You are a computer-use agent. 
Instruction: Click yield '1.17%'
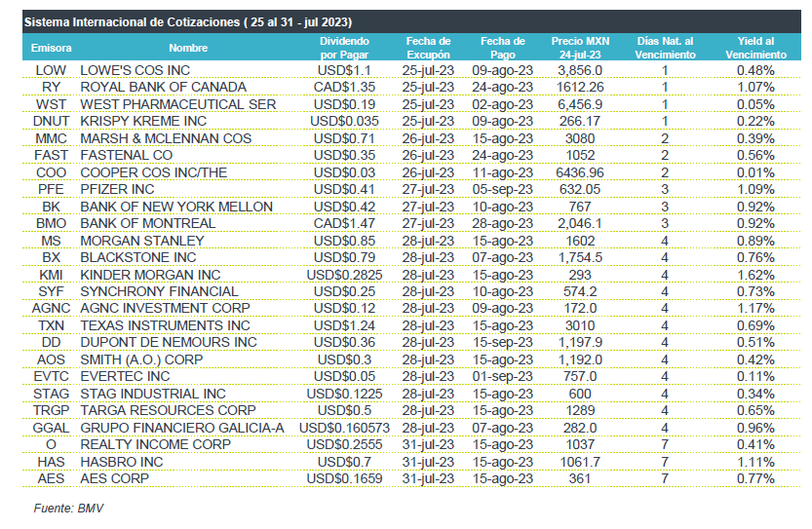[755, 309]
